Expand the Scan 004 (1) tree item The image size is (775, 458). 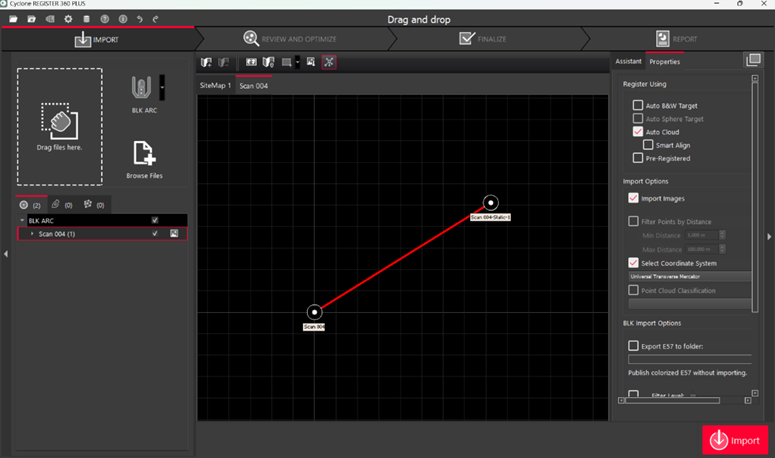(x=32, y=233)
